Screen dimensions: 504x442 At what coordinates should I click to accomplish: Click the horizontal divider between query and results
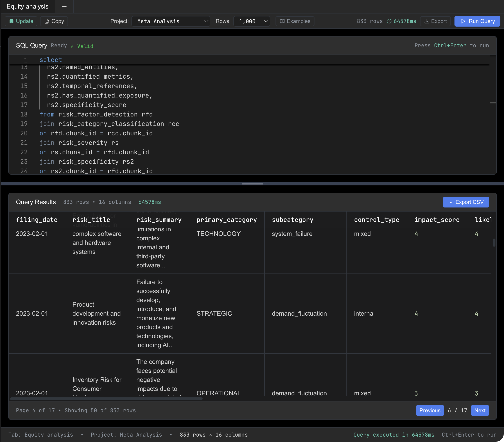coord(252,184)
